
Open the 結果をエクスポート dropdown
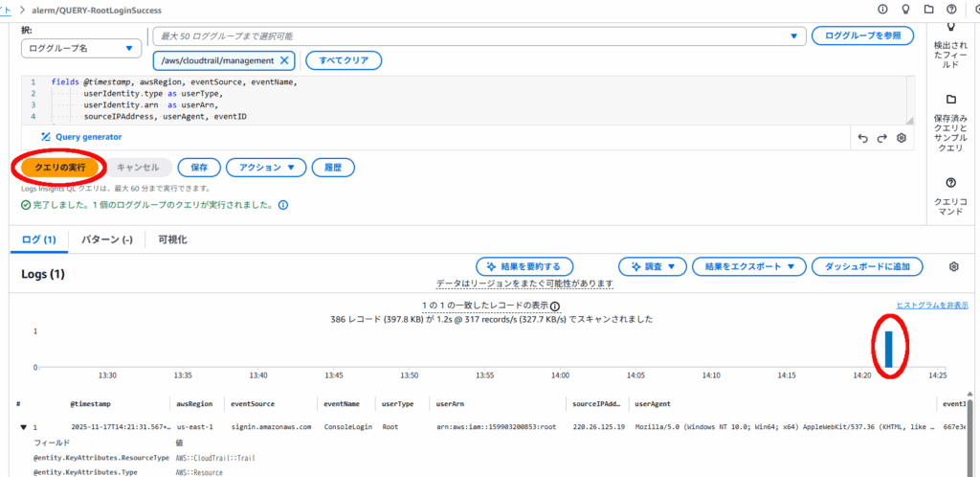click(x=748, y=267)
